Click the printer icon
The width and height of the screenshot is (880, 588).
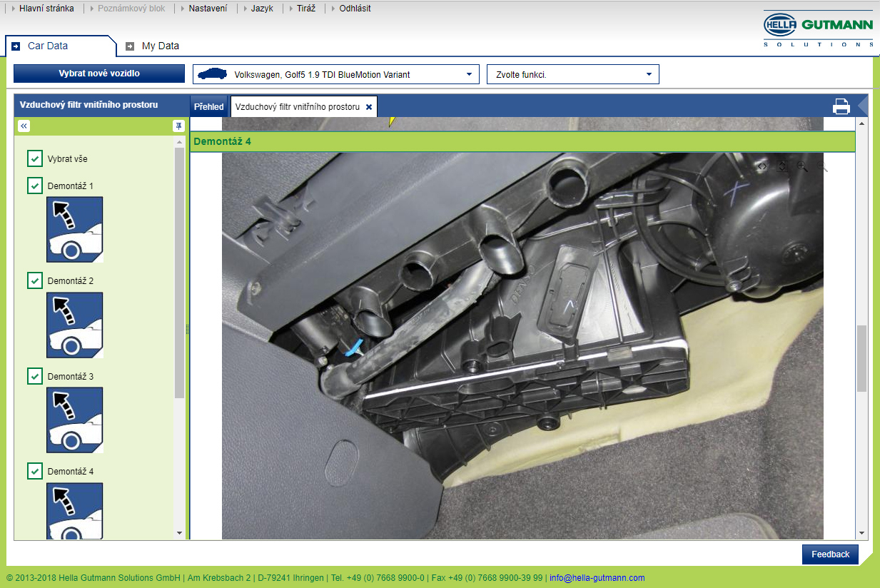841,106
